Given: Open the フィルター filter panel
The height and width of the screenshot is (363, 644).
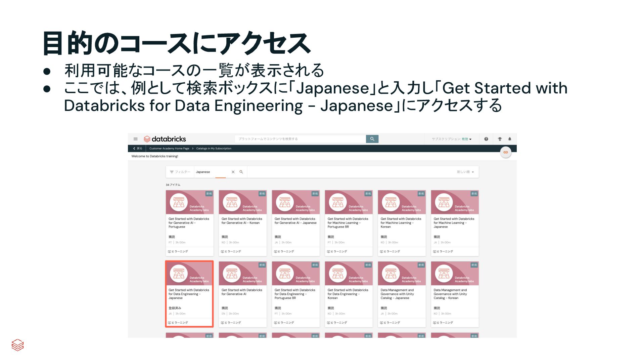Looking at the screenshot, I should coord(180,172).
